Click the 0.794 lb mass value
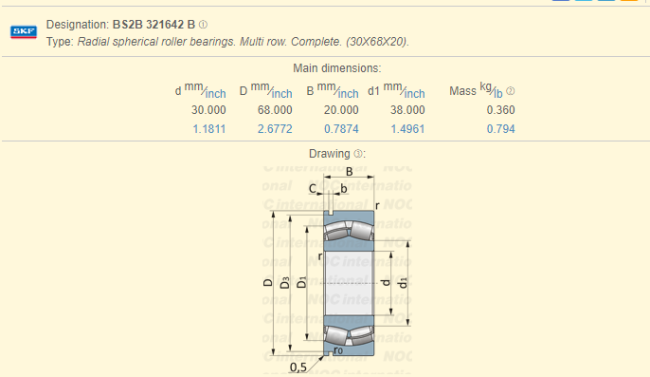 click(x=501, y=129)
